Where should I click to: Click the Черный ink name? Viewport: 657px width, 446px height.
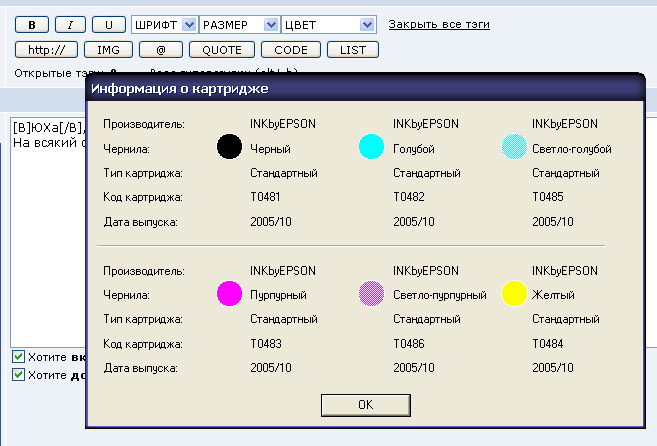[x=270, y=149]
